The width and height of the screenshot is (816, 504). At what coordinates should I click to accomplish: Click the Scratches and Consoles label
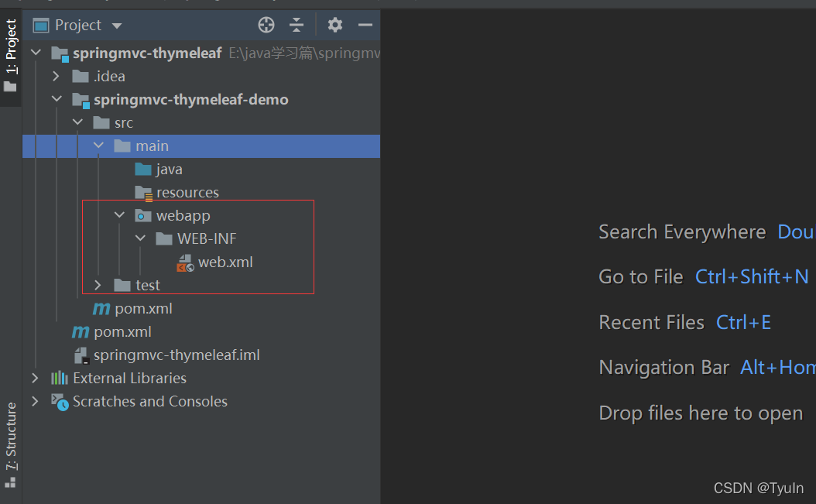[x=150, y=402]
